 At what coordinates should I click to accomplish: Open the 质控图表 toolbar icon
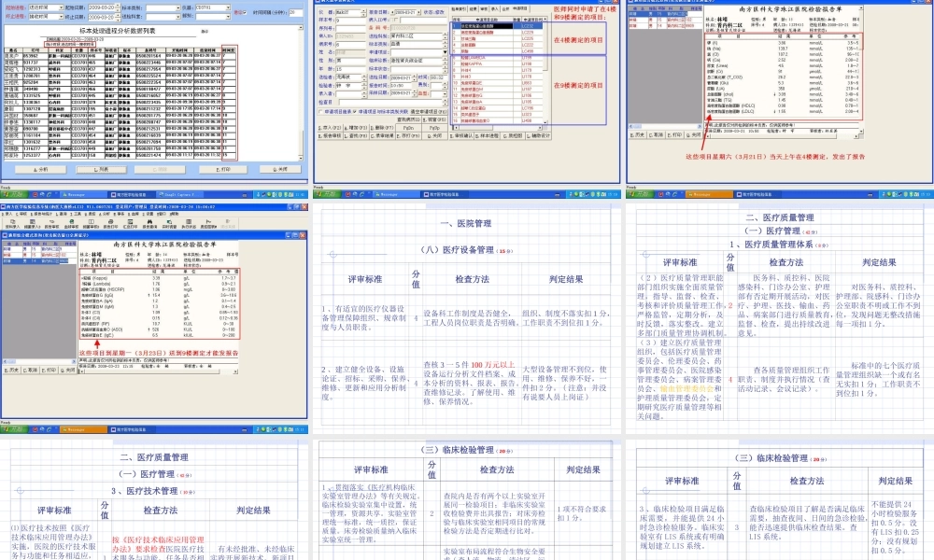(207, 222)
